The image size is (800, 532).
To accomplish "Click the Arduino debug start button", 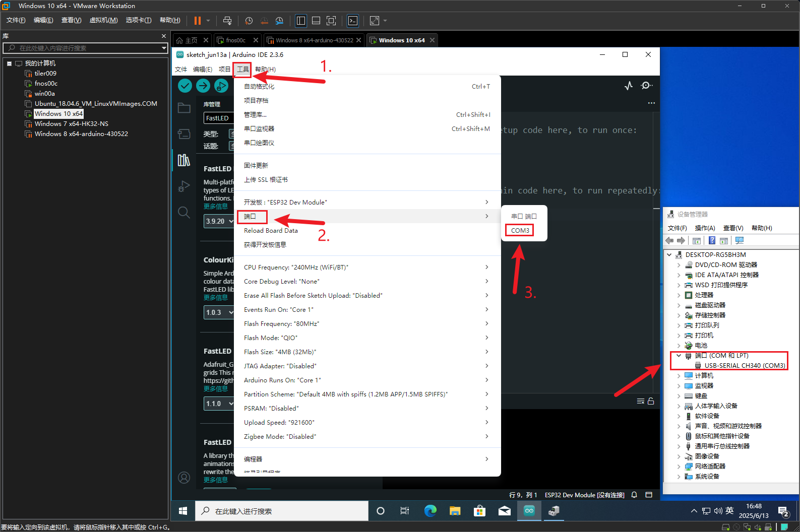I will click(x=221, y=86).
